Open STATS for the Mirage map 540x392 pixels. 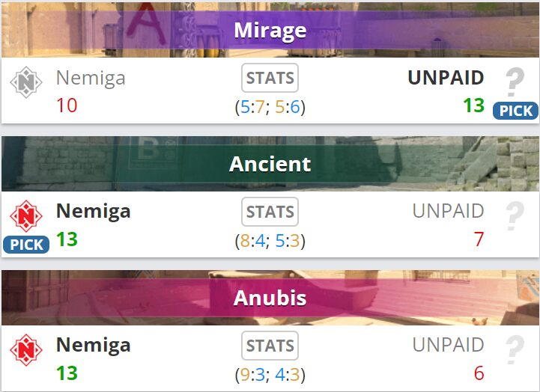point(270,78)
